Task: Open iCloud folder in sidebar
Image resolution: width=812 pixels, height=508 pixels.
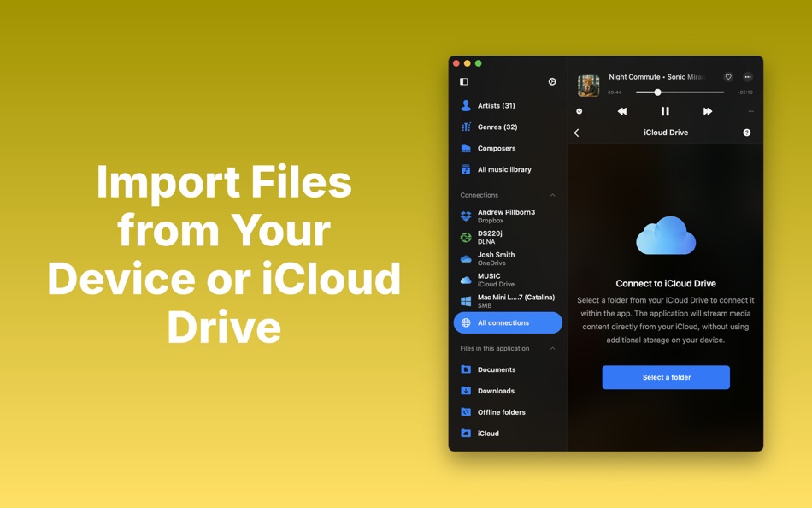Action: pos(508,434)
